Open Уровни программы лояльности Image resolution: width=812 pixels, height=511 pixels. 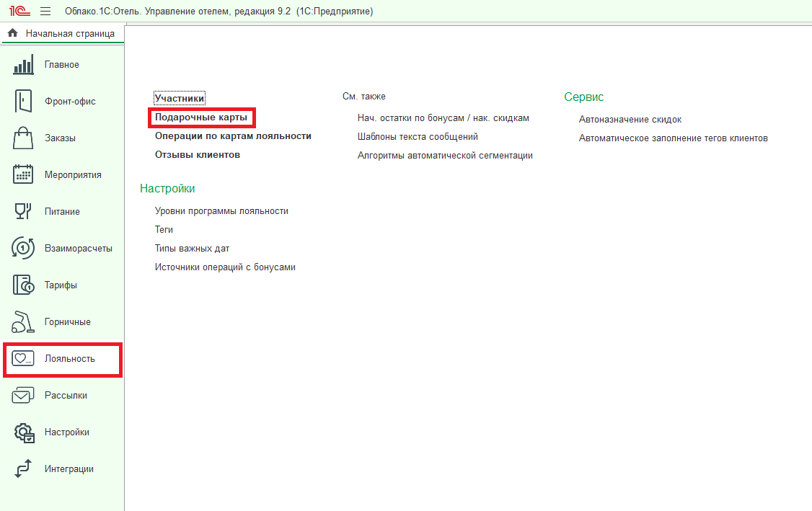(221, 210)
